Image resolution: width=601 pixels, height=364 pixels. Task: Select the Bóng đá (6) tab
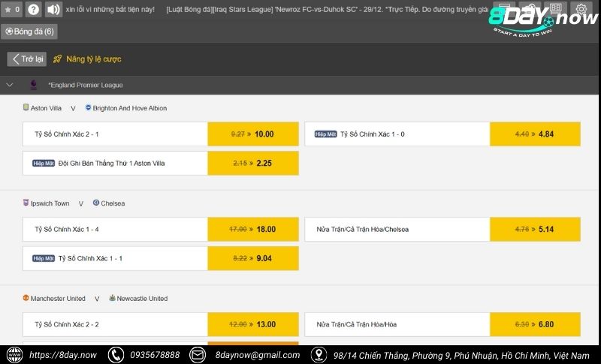(29, 32)
